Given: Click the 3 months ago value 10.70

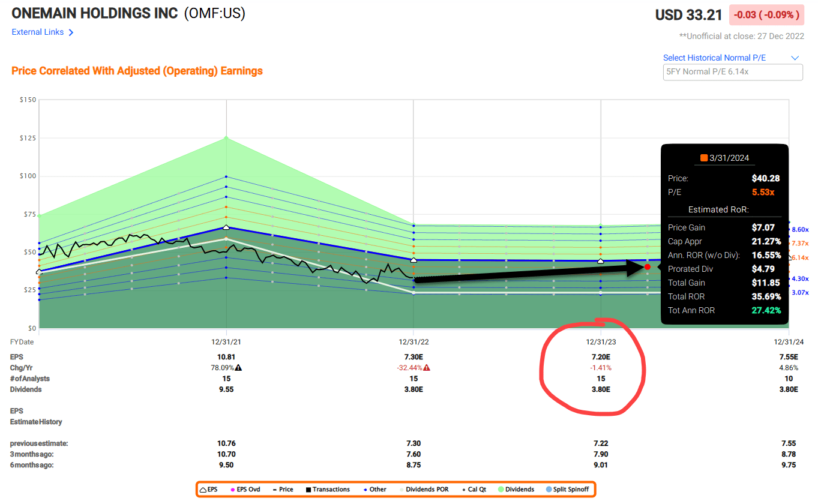Looking at the screenshot, I should tap(226, 454).
